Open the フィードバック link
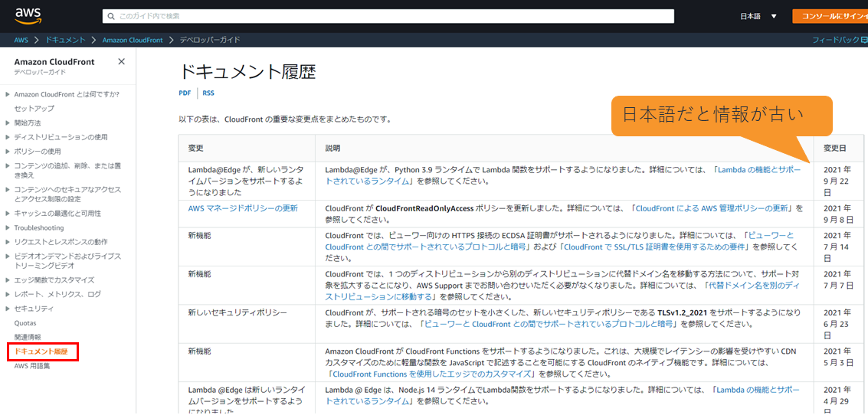 839,40
